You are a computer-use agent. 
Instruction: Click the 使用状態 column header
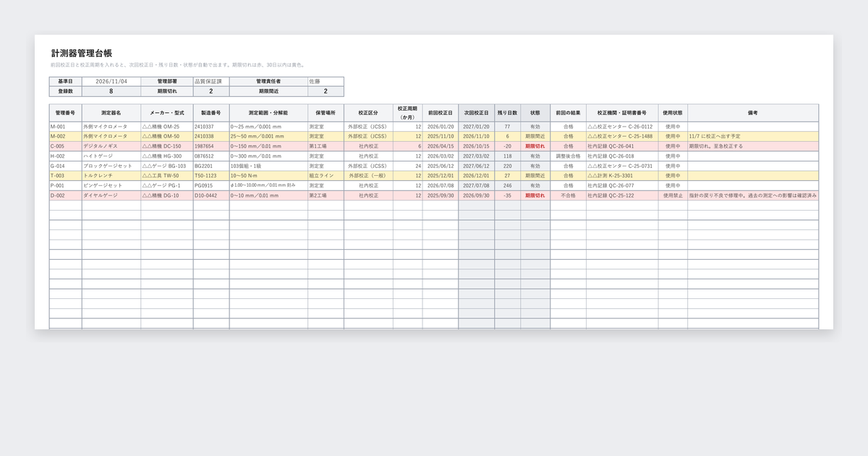(673, 113)
